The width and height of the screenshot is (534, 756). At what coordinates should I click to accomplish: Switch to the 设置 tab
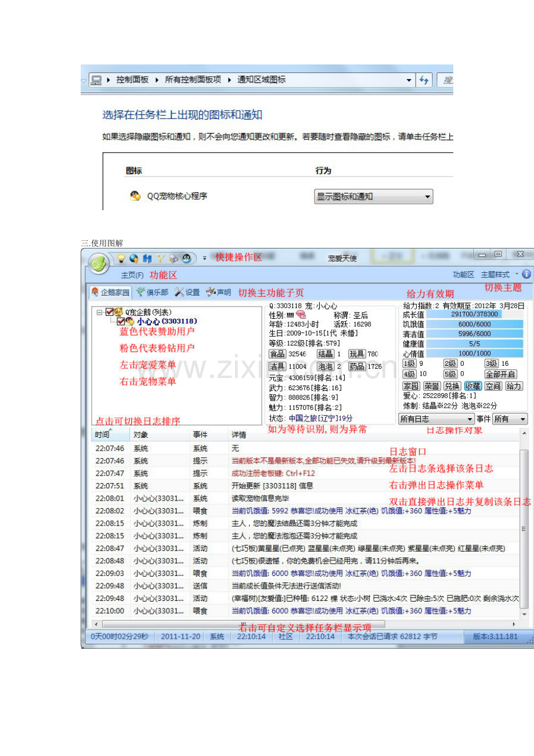click(x=187, y=292)
